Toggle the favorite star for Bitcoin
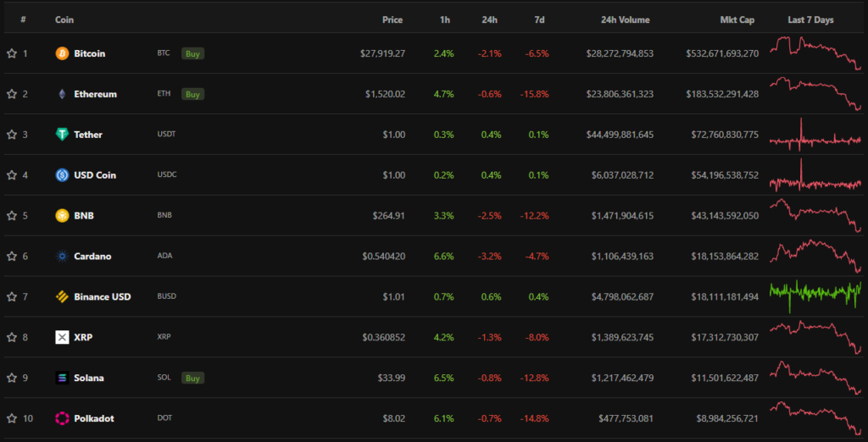Viewport: 868px width, 442px height. point(12,53)
